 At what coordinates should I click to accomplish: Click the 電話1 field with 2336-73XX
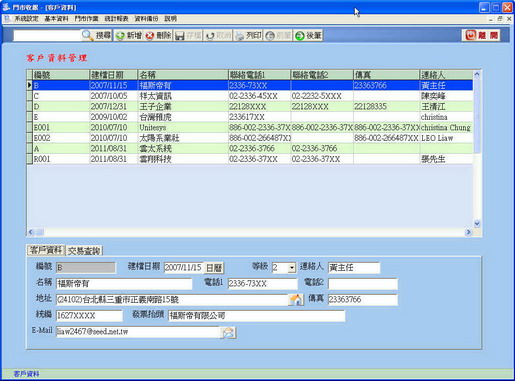click(x=262, y=284)
